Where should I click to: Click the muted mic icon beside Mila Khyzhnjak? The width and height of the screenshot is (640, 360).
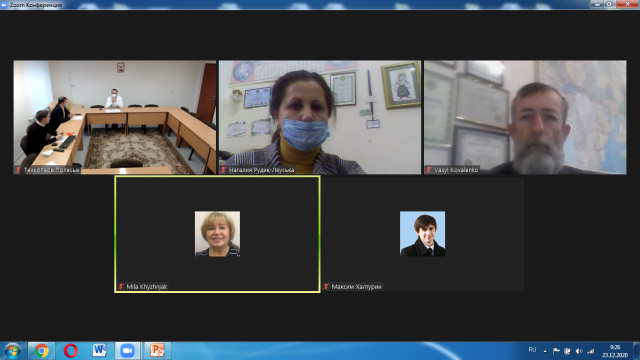click(121, 287)
